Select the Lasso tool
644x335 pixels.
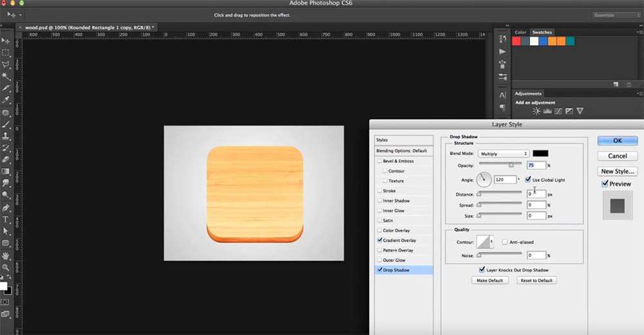pos(6,64)
